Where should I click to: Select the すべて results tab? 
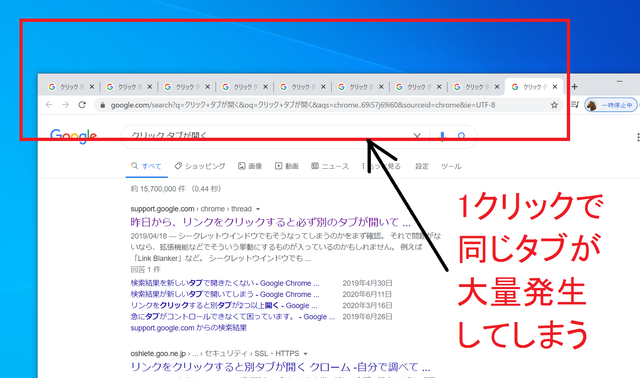(146, 166)
